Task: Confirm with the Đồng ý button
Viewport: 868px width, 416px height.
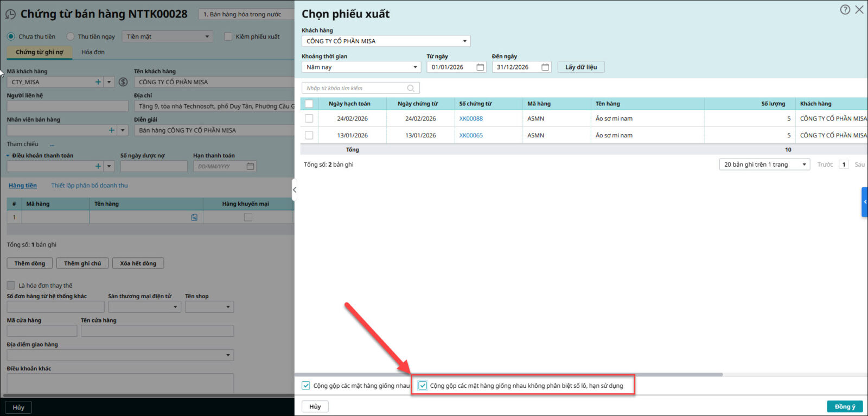Action: tap(844, 407)
